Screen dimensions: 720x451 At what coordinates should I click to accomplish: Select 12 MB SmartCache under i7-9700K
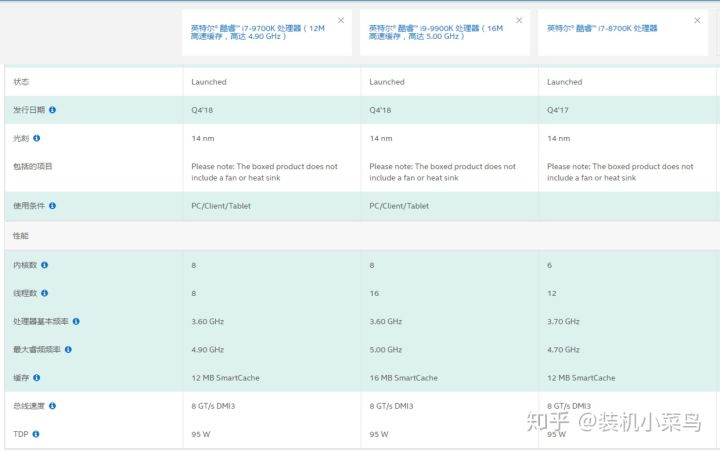tap(225, 378)
